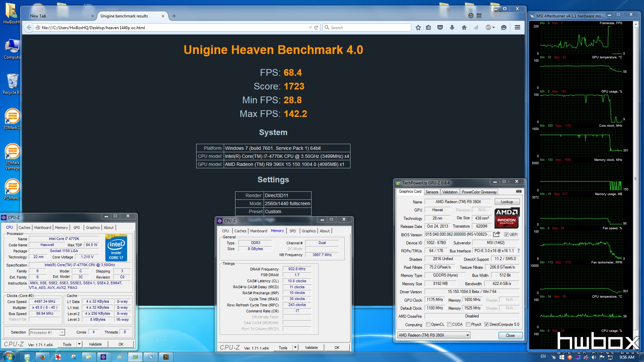
Task: Click the bookmark star icon in Firefox
Action: click(x=418, y=27)
